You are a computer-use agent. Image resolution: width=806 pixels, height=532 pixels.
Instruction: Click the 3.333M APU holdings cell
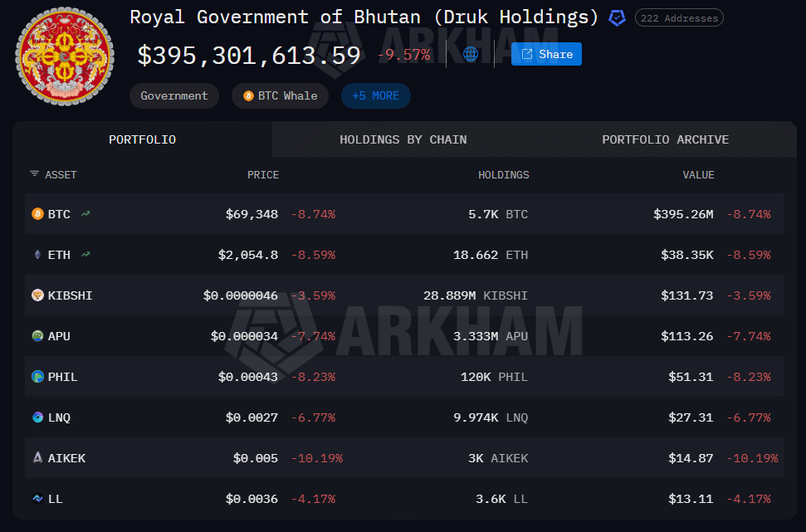(x=491, y=336)
